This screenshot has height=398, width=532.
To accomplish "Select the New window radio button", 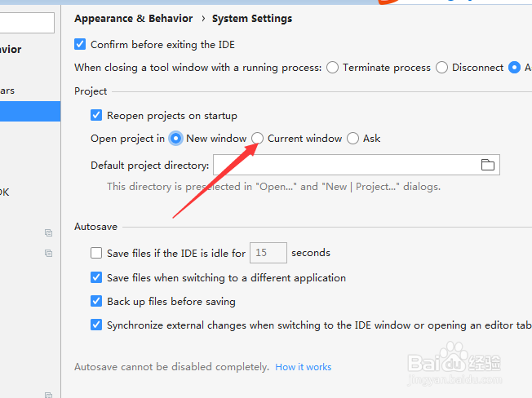I will (176, 139).
